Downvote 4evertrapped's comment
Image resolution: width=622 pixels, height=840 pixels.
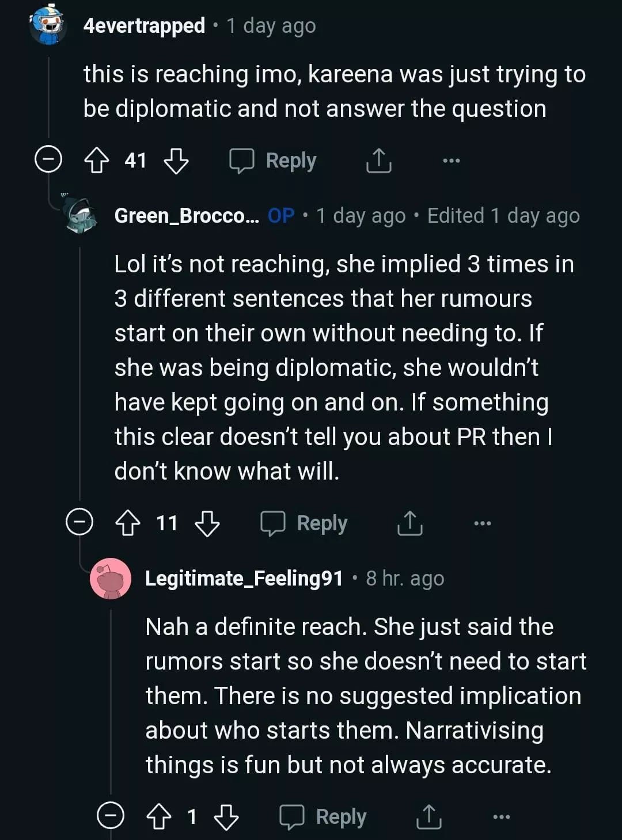176,161
